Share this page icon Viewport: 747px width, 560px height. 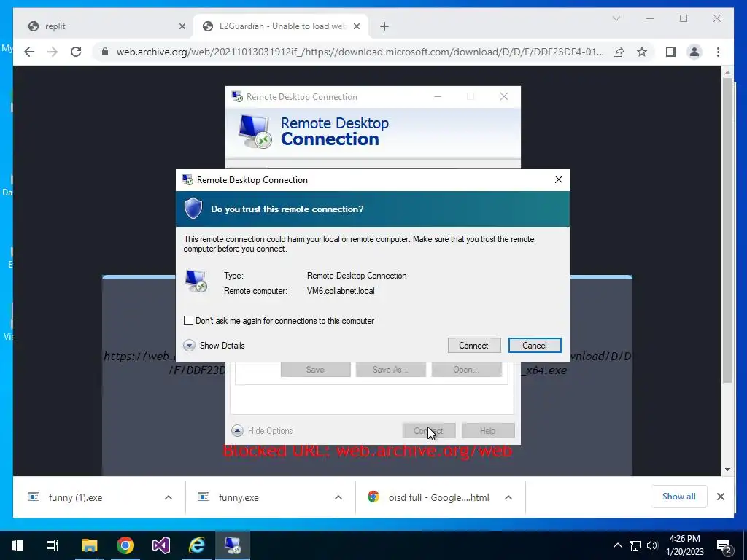619,52
